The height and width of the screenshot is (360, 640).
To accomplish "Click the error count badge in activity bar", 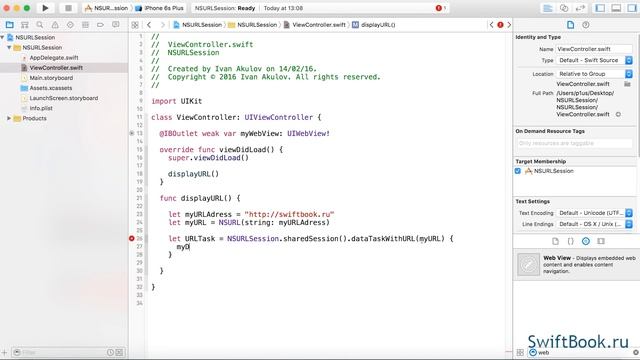I will point(440,8).
